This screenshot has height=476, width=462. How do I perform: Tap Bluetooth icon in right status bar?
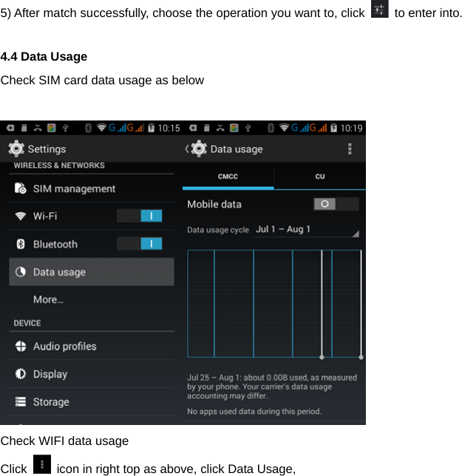(271, 128)
